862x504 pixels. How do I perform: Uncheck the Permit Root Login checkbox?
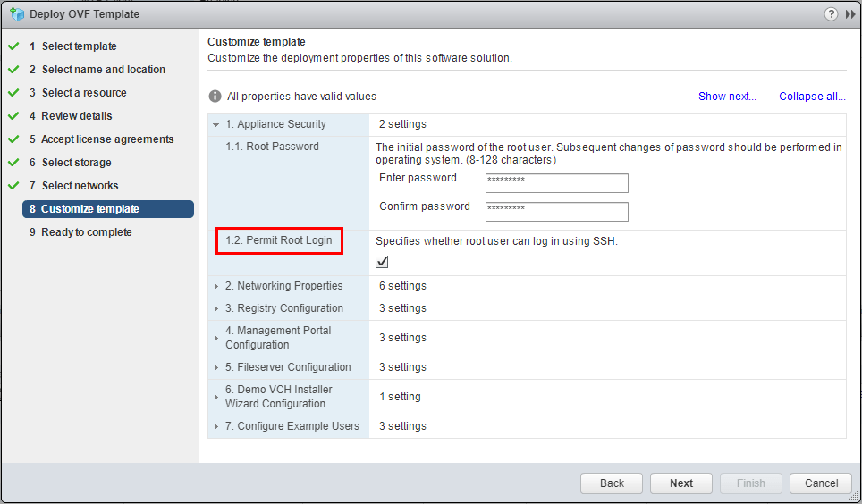click(382, 262)
